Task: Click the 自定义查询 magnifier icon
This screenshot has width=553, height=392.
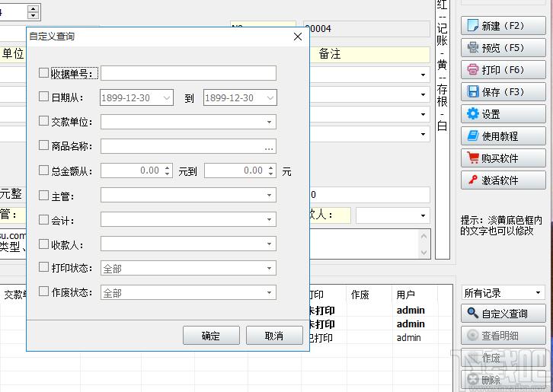Action: point(473,313)
